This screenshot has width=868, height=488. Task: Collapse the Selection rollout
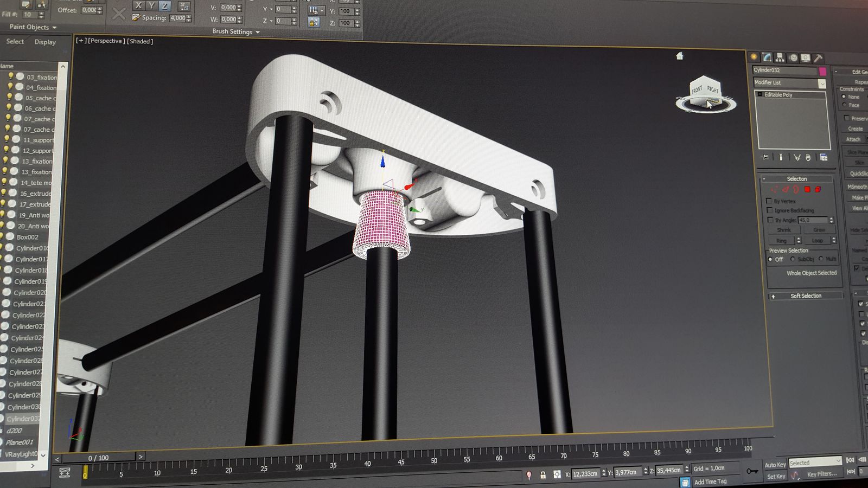pos(796,179)
